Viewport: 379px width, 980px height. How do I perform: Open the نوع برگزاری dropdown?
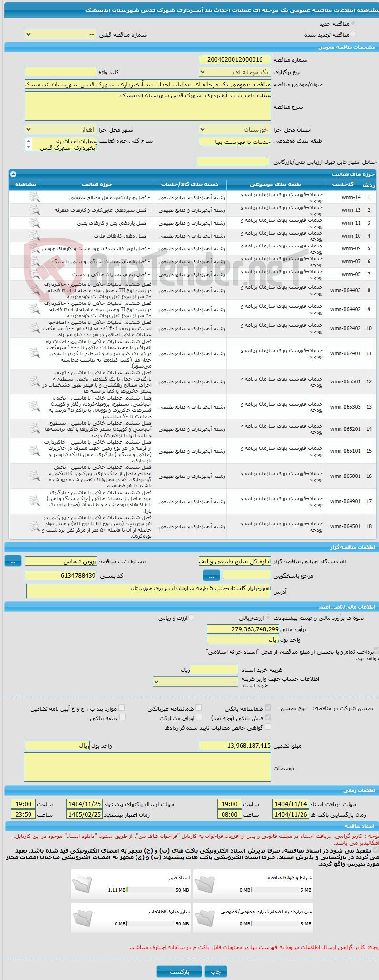point(234,72)
